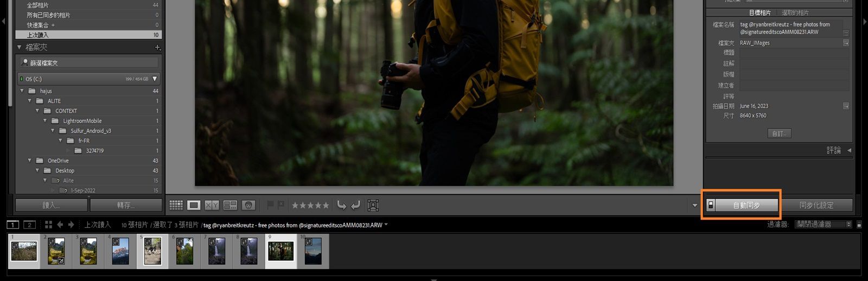
Task: Click the 自動同步 button
Action: [x=746, y=205]
